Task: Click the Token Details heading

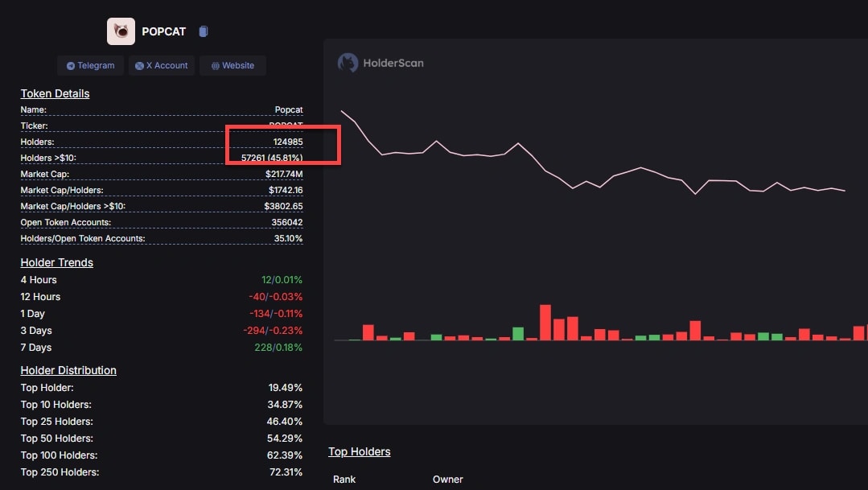Action: point(55,93)
